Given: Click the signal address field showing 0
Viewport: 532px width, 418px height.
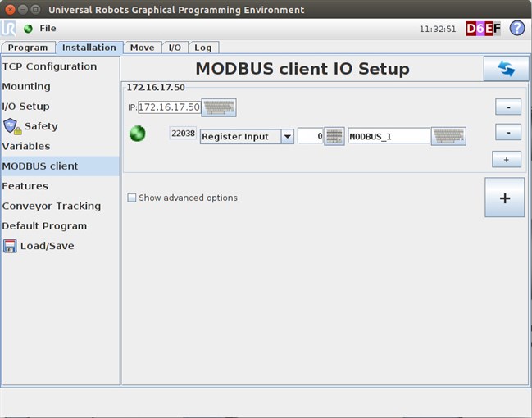Looking at the screenshot, I should [311, 136].
